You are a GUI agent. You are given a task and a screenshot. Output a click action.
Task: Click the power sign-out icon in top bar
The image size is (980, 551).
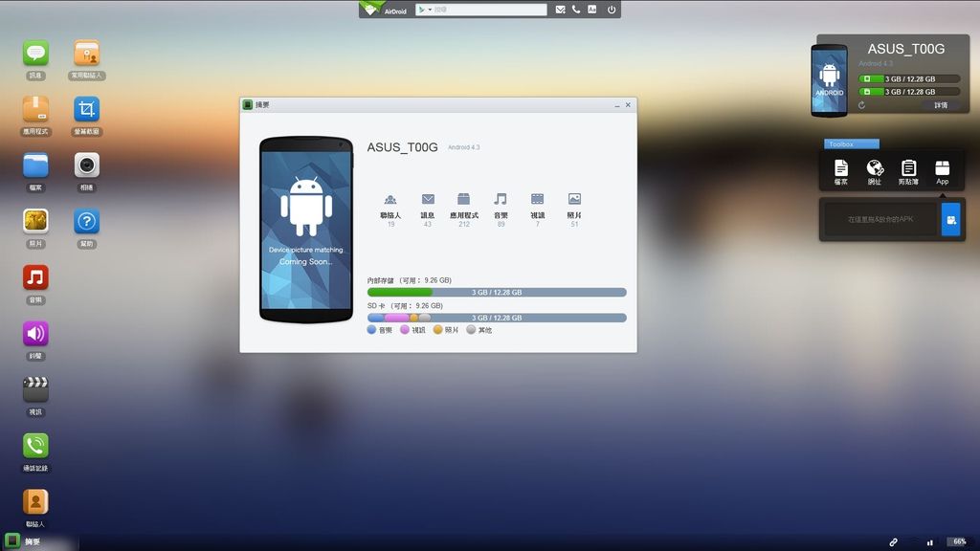click(x=612, y=10)
